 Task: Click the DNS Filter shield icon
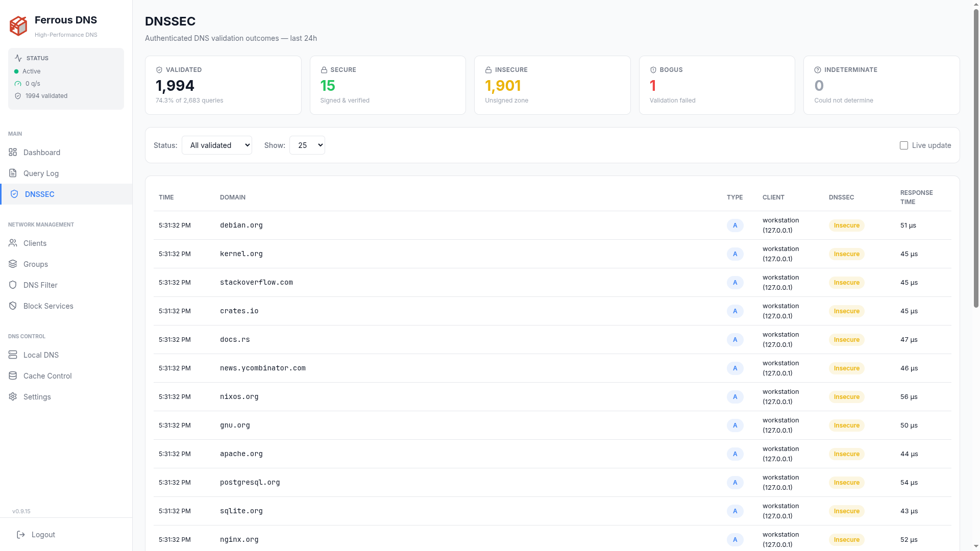click(13, 285)
